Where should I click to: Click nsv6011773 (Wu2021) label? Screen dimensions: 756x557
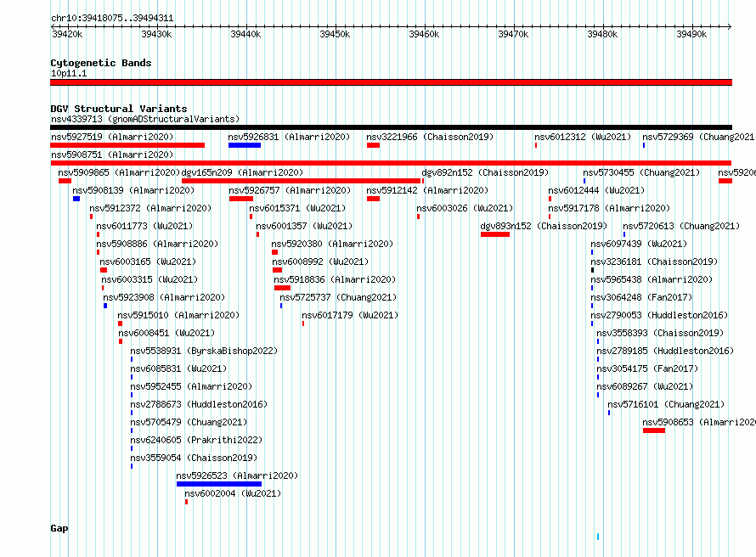pyautogui.click(x=144, y=226)
